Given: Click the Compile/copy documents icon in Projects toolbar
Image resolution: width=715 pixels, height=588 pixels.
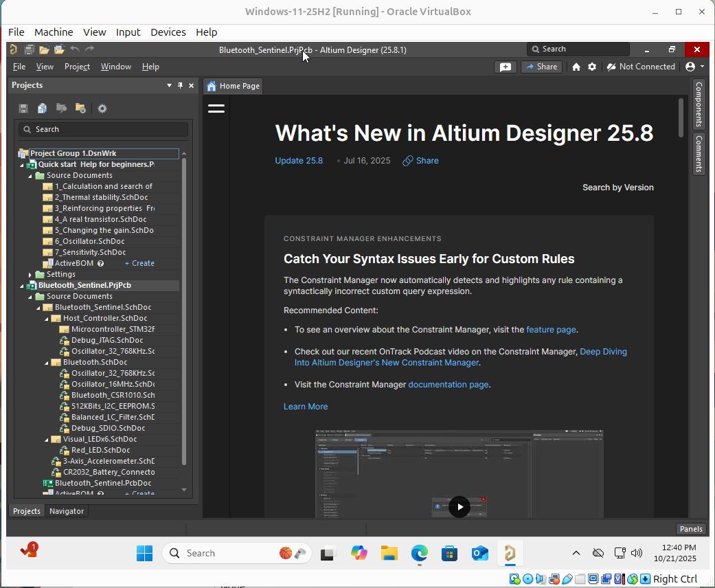Looking at the screenshot, I should click(x=43, y=109).
